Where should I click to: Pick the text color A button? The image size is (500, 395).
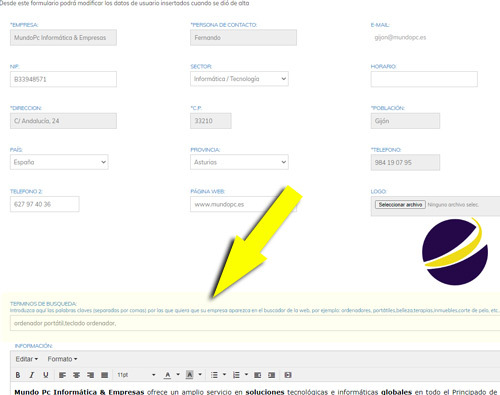(168, 375)
